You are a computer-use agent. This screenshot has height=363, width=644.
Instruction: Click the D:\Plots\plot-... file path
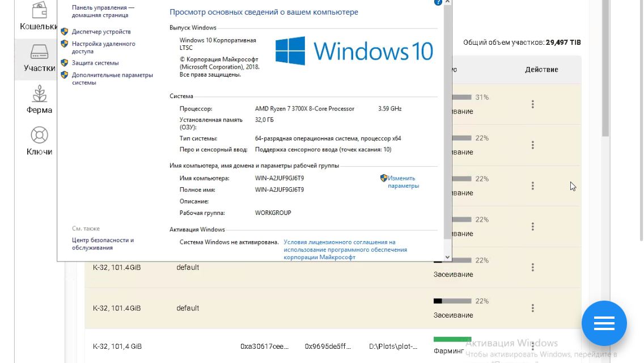[x=393, y=346]
